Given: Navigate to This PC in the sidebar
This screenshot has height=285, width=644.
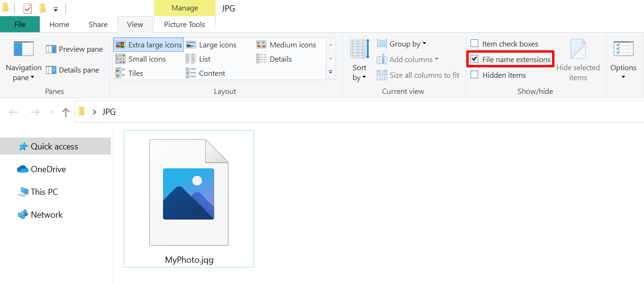Looking at the screenshot, I should click(44, 192).
